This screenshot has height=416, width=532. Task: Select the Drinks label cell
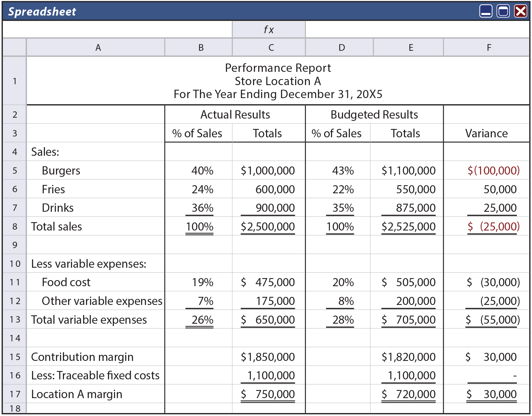pyautogui.click(x=95, y=207)
